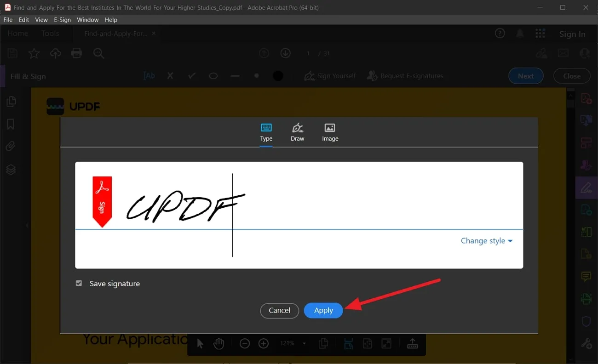Close the Find-and-Apply-For document tab
Screen dimensions: 598x364
pos(154,34)
